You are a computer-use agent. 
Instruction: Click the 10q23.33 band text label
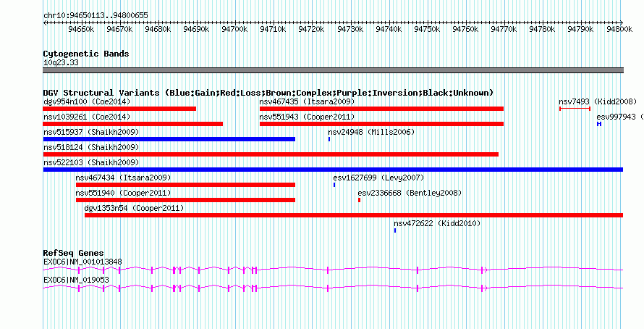click(x=61, y=63)
